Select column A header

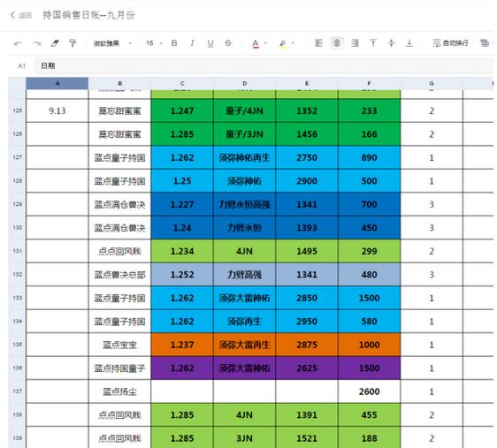tap(57, 83)
